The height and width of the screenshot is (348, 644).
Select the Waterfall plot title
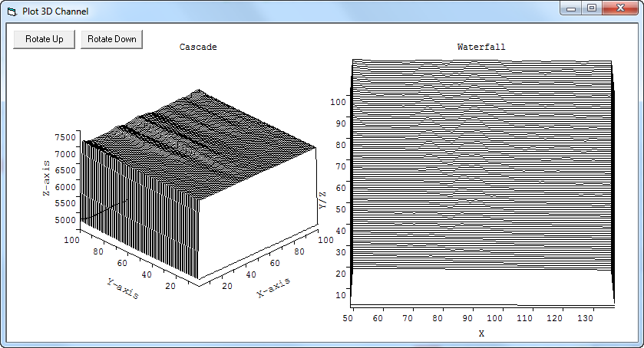[481, 47]
